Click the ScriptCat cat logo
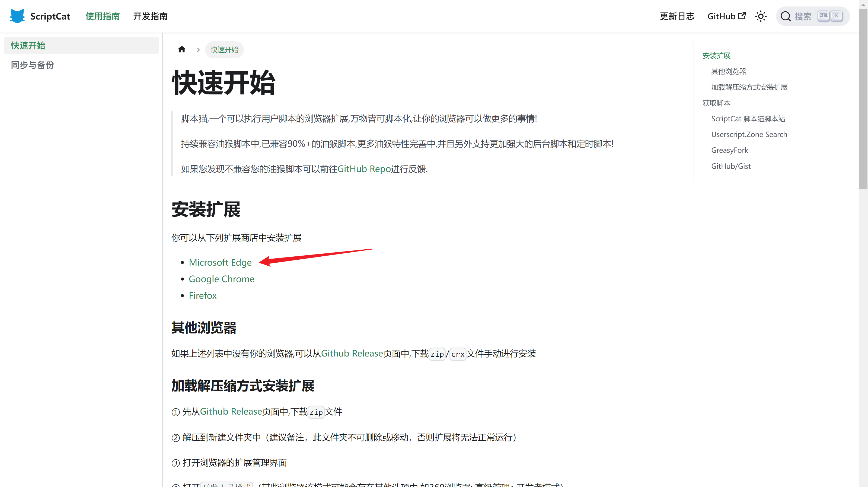This screenshot has width=868, height=487. (x=17, y=16)
